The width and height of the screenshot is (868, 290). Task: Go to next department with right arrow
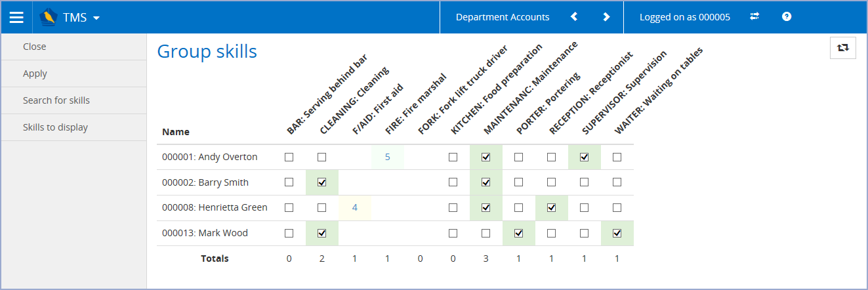[x=606, y=17]
